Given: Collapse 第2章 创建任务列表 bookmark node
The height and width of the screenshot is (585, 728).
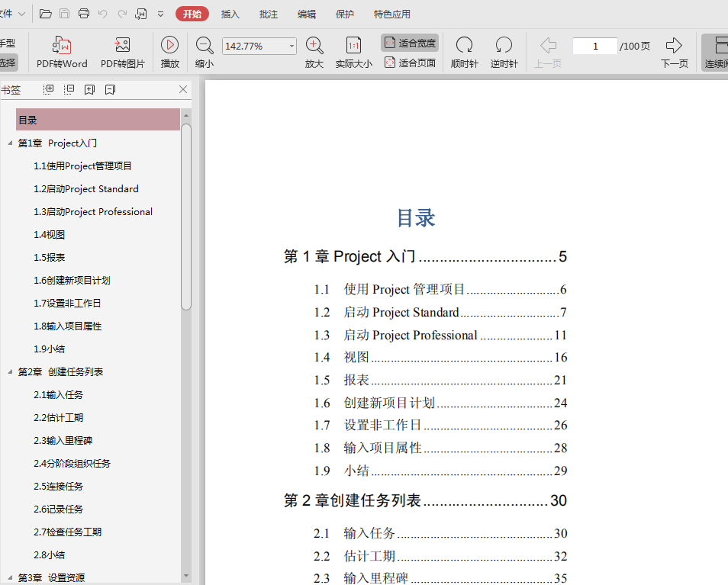Looking at the screenshot, I should (10, 371).
